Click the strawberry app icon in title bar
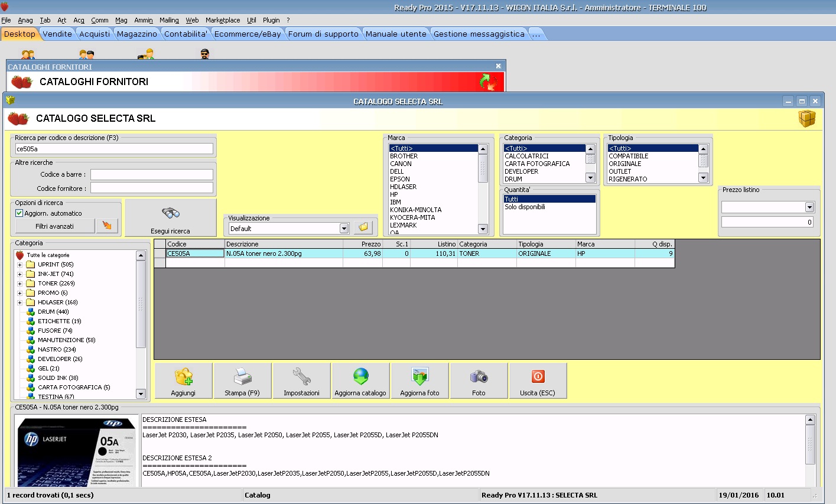836x504 pixels. pyautogui.click(x=5, y=7)
